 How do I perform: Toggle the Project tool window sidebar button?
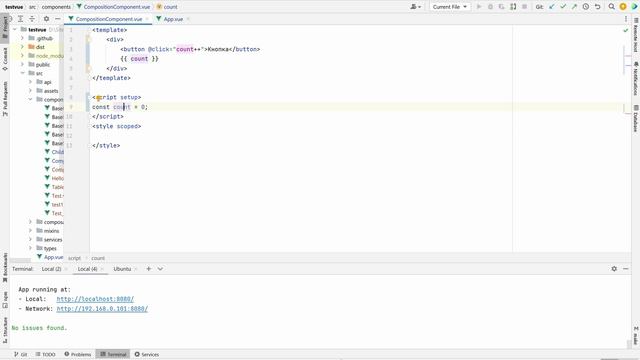[5, 27]
